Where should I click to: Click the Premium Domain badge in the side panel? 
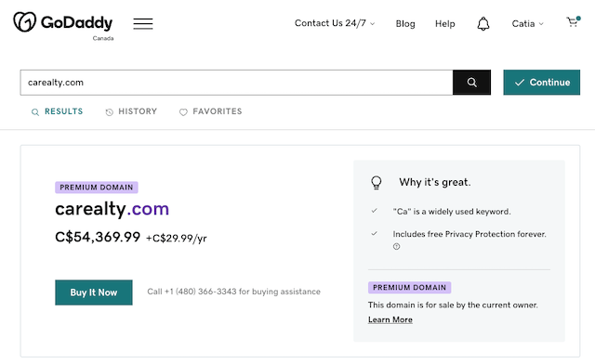click(409, 288)
